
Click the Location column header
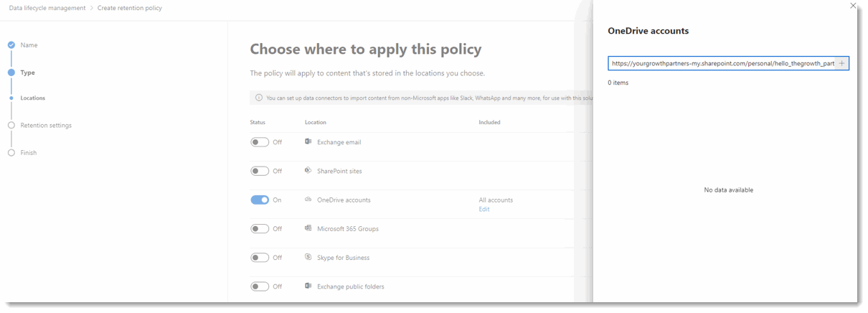pos(316,122)
